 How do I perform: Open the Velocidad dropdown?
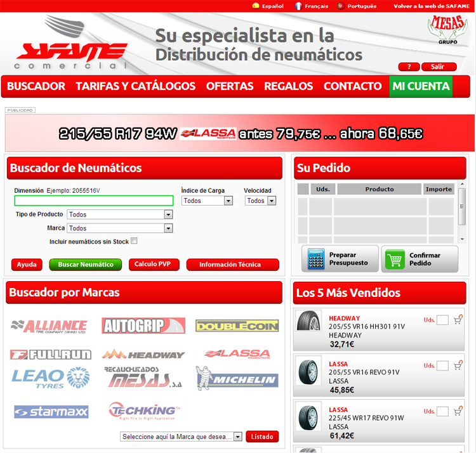tap(260, 200)
